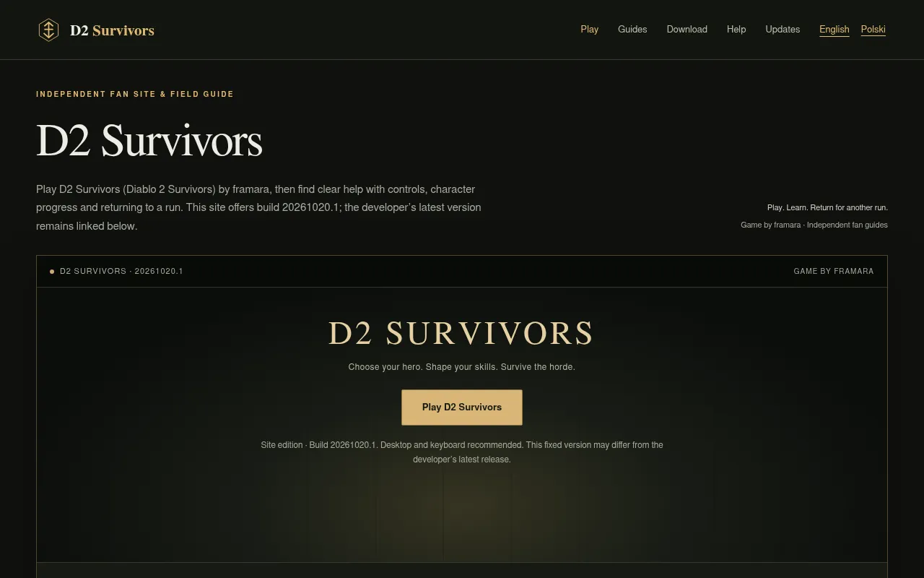Go to the Play nav item
Image resolution: width=924 pixels, height=578 pixels.
tap(590, 30)
